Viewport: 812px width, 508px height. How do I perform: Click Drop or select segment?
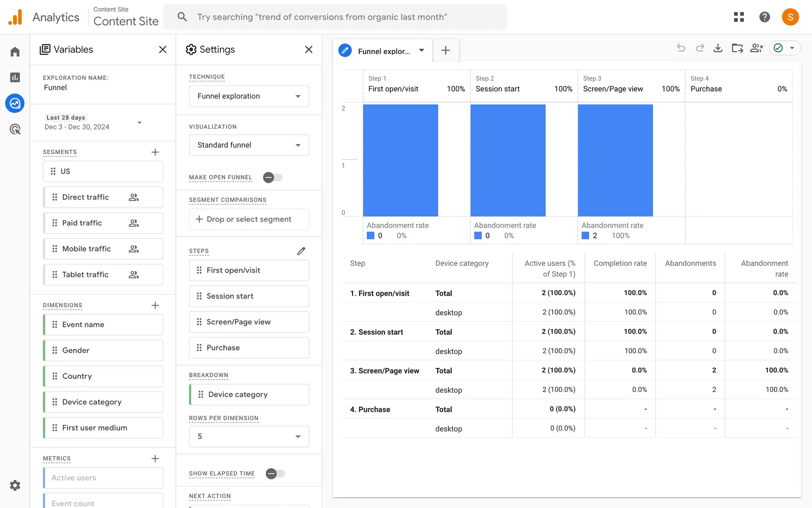(x=249, y=219)
